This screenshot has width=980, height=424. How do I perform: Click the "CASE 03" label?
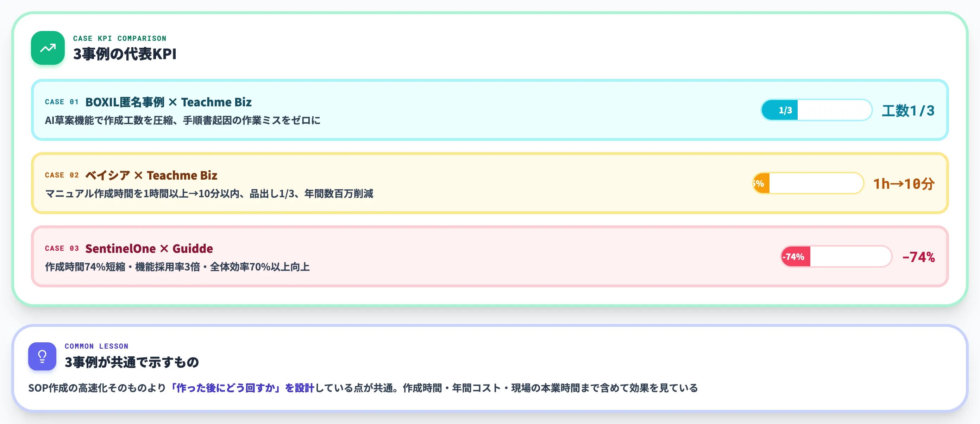[x=62, y=249]
